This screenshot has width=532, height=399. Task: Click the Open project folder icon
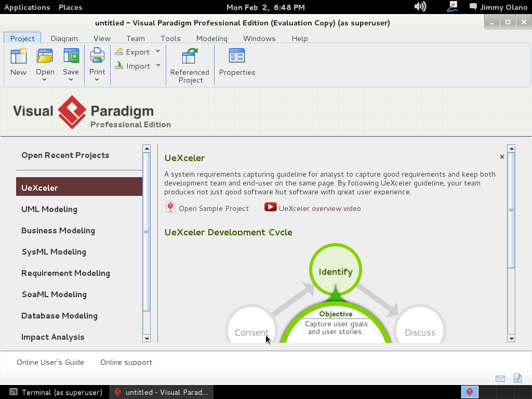tap(45, 56)
